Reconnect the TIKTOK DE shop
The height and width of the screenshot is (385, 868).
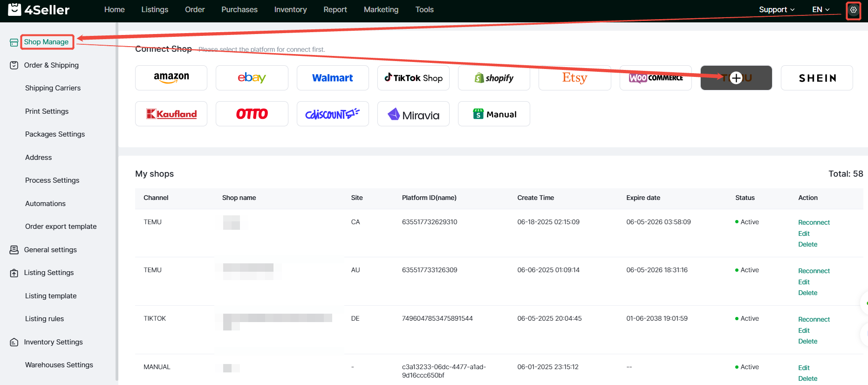pos(814,319)
